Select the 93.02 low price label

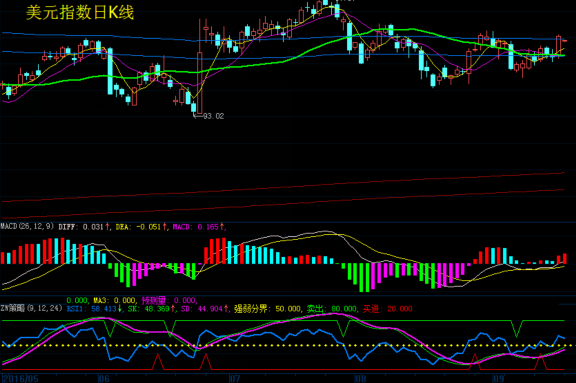pyautogui.click(x=213, y=116)
